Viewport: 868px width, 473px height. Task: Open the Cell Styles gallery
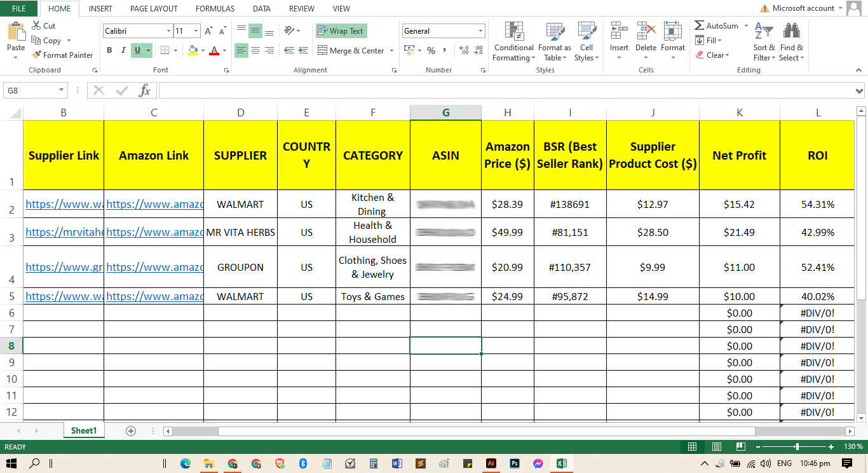click(587, 42)
